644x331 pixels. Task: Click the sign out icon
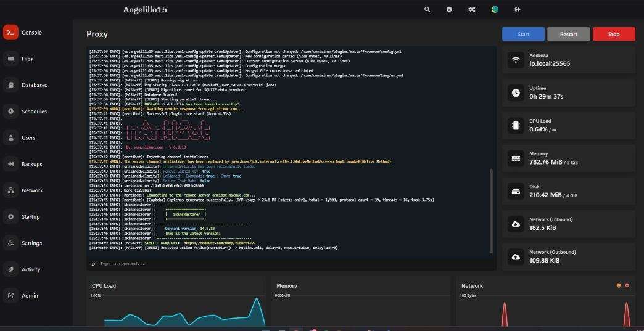click(x=517, y=9)
